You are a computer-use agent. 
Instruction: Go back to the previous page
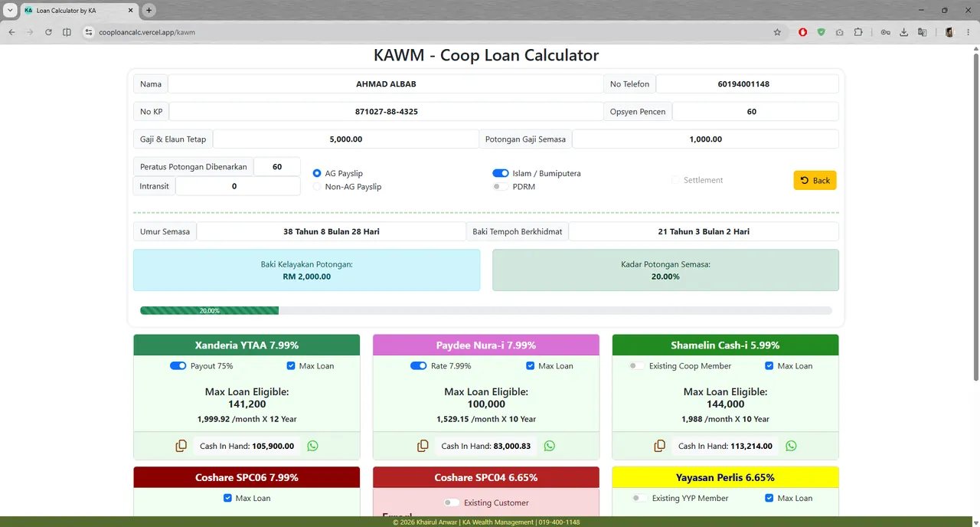point(11,32)
